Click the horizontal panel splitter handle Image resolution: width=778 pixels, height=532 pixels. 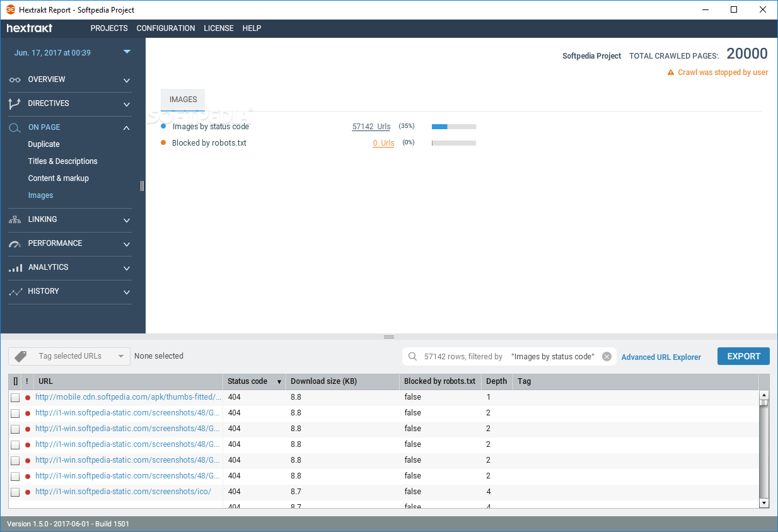pos(389,337)
